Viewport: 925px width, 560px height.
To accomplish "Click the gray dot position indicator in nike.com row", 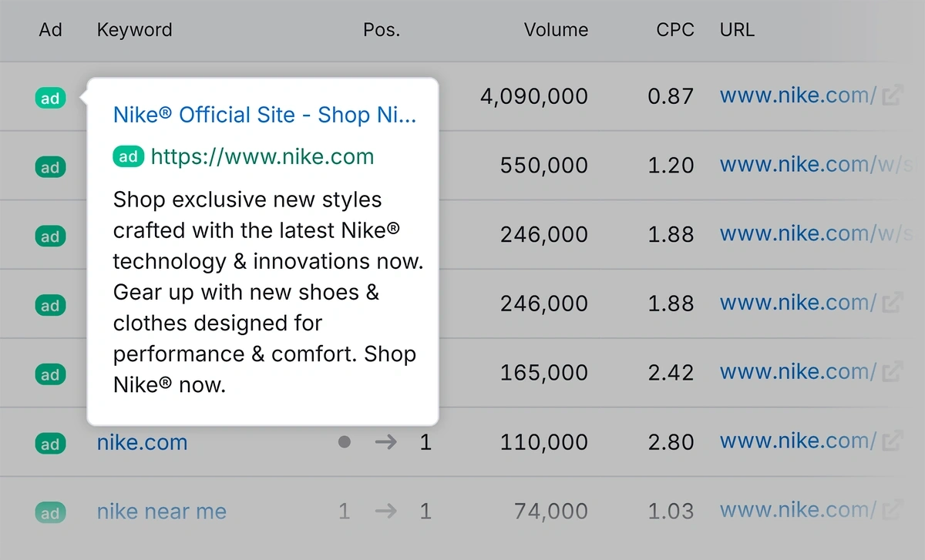I will [345, 442].
